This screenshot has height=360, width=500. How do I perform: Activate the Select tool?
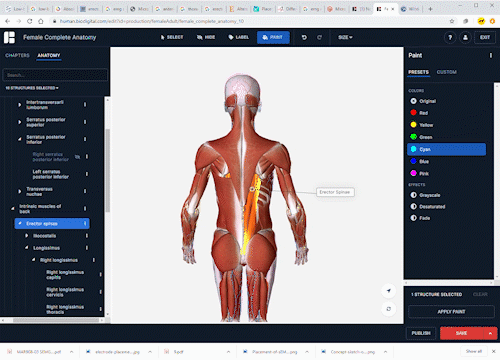tap(172, 37)
